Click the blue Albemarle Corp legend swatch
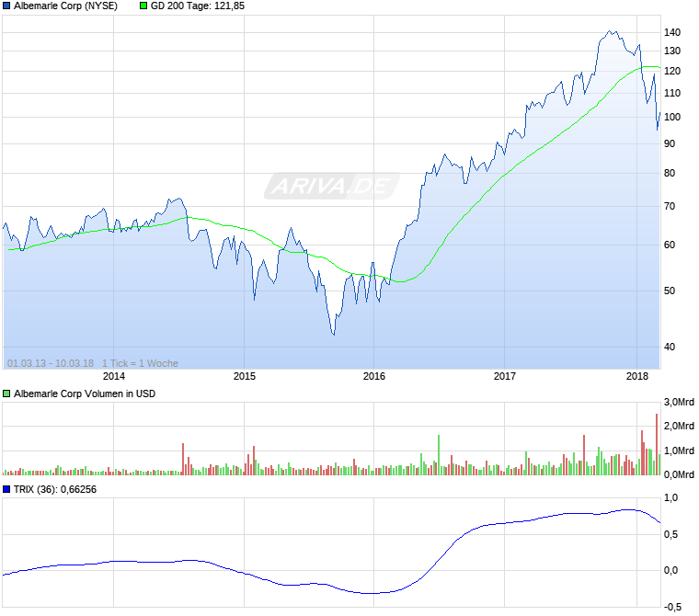This screenshot has width=699, height=616. coord(6,6)
